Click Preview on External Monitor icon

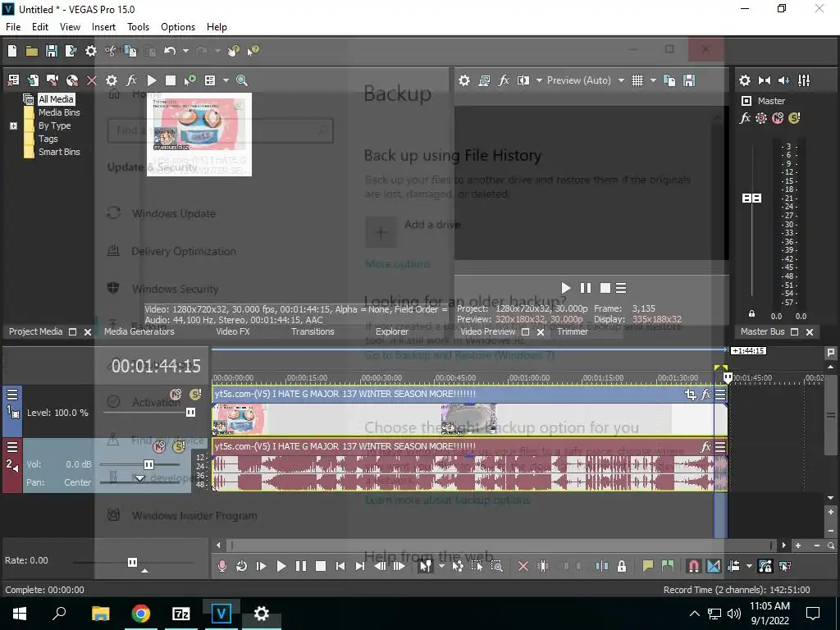tap(484, 80)
